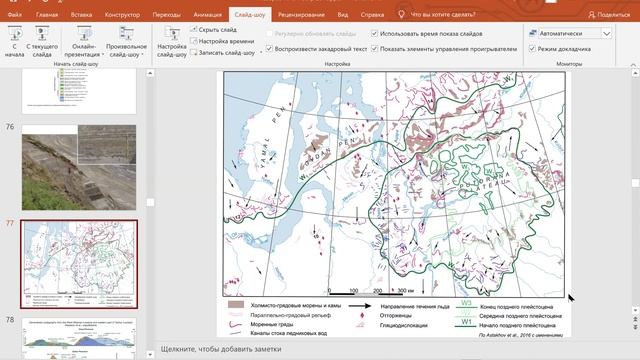Open the Справка tab
Screen dimensions: 640x360
click(372, 15)
